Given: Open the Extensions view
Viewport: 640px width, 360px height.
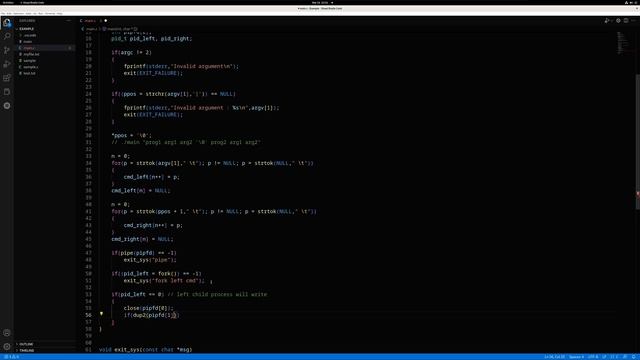Looking at the screenshot, I should click(7, 78).
